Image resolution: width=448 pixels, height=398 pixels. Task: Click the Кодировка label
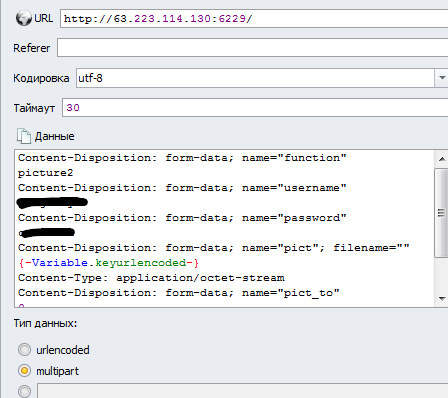pos(41,78)
